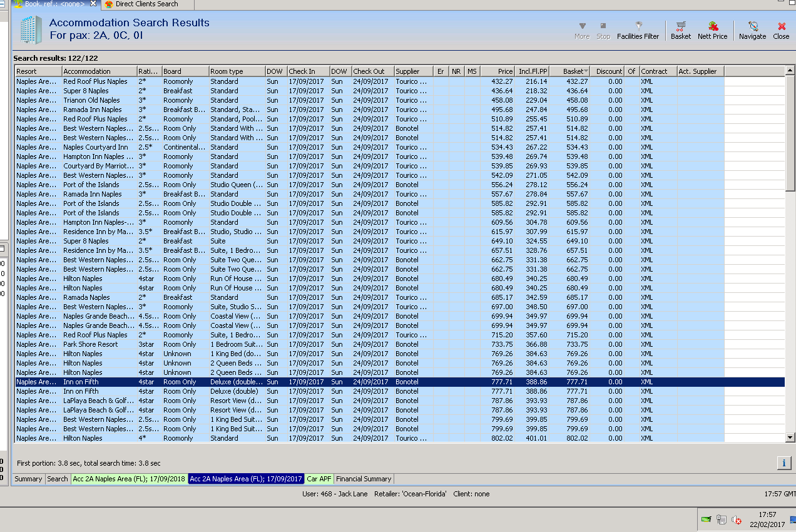This screenshot has width=796, height=532.
Task: Click the info button below results
Action: pyautogui.click(x=783, y=463)
